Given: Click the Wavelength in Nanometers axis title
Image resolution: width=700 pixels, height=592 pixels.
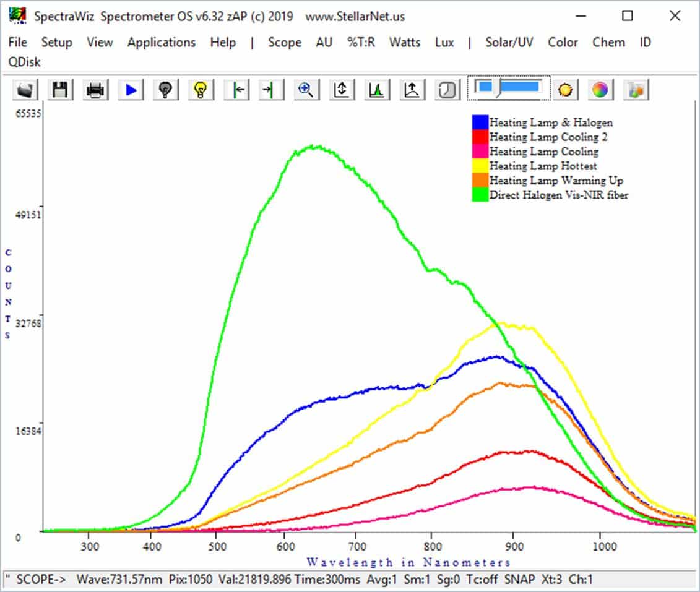Looking at the screenshot, I should (408, 562).
